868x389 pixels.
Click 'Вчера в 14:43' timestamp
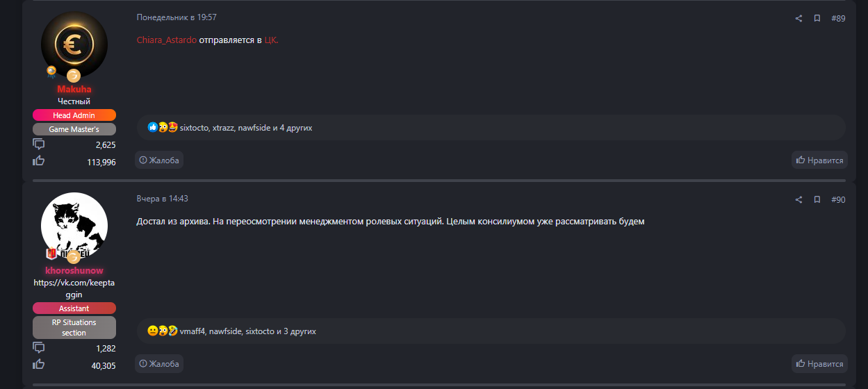(162, 199)
